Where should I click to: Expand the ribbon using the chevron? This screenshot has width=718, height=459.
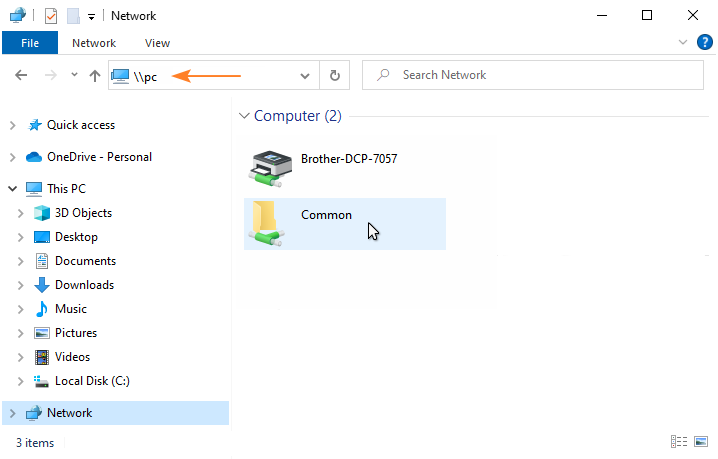click(684, 42)
